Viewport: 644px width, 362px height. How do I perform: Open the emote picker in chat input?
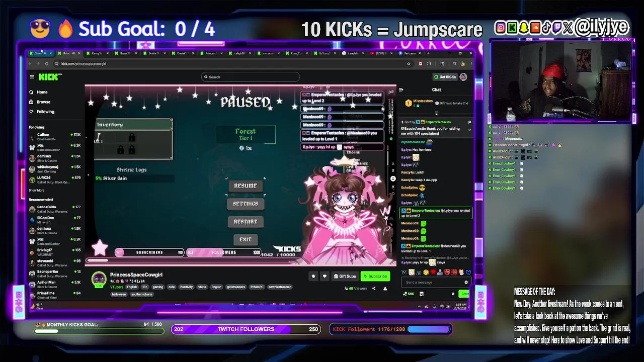pos(466,282)
